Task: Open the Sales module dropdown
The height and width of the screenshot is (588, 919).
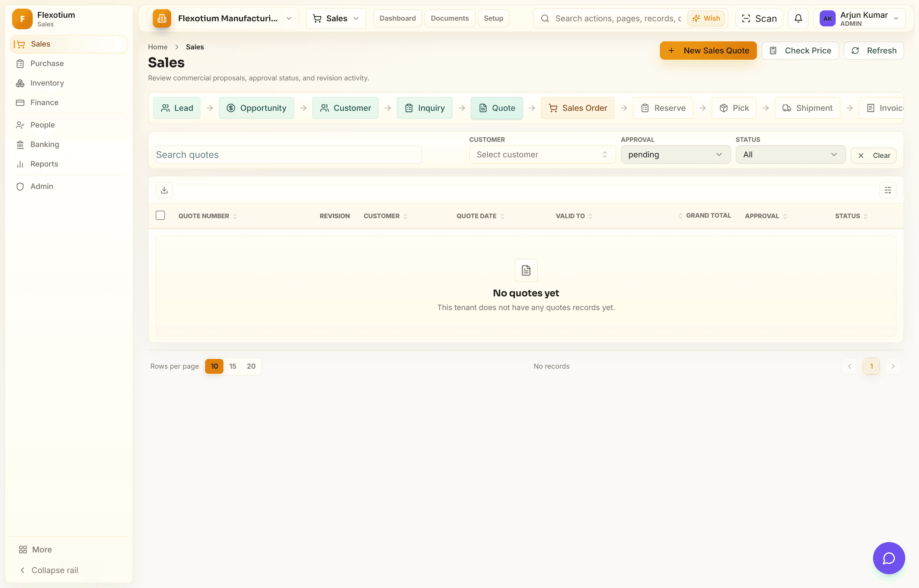Action: click(x=336, y=18)
